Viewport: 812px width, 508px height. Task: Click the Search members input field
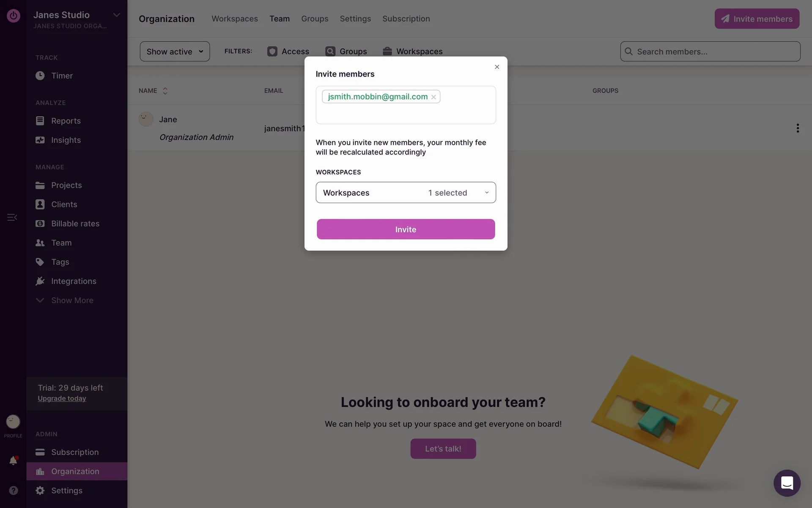pos(715,52)
